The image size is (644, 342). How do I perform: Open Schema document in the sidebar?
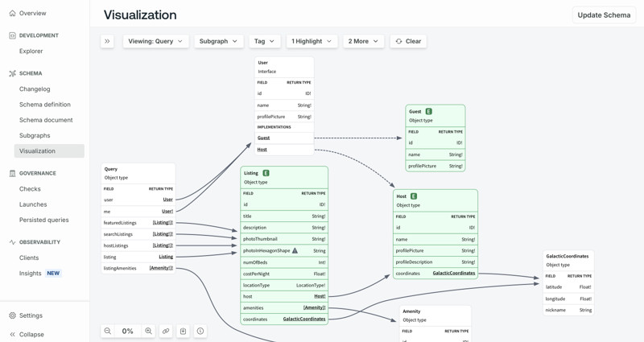click(46, 120)
